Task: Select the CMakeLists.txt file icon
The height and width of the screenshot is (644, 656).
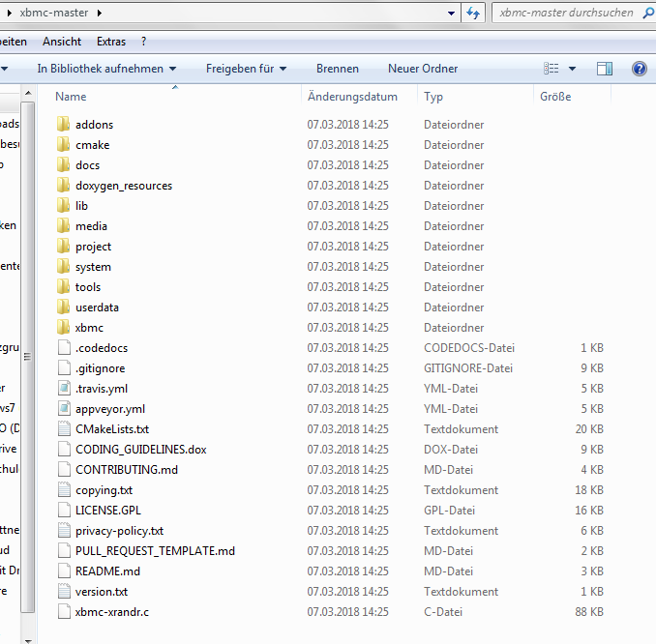Action: 64,428
